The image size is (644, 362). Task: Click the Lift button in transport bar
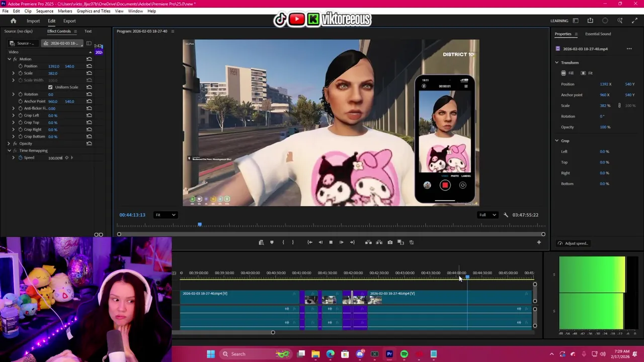pos(368,242)
